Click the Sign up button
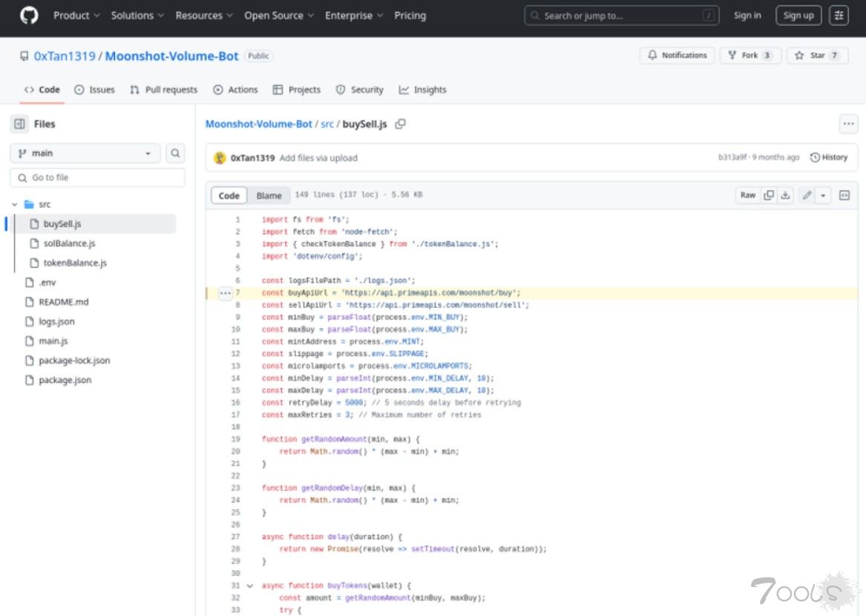The image size is (866, 616). coord(798,16)
